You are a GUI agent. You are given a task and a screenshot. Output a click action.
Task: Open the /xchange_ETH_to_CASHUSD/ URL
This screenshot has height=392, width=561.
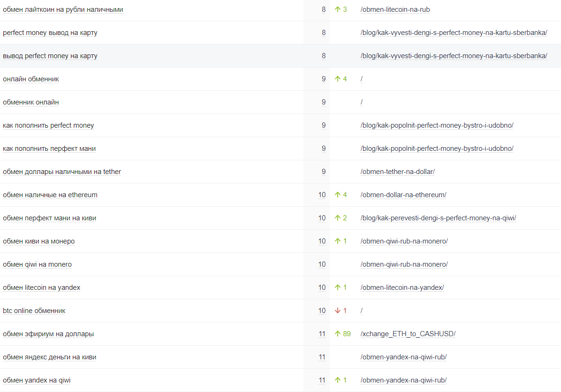click(408, 334)
